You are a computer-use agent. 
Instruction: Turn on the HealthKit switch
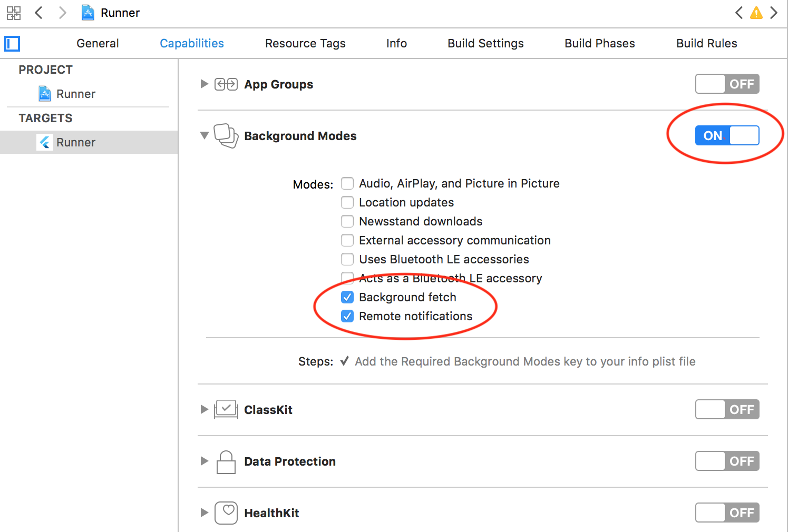click(x=727, y=513)
